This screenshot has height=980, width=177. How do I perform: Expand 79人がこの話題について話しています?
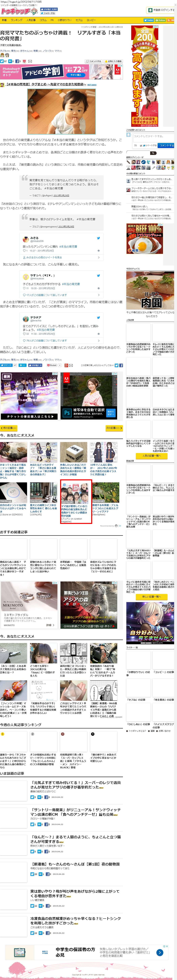tap(61, 341)
